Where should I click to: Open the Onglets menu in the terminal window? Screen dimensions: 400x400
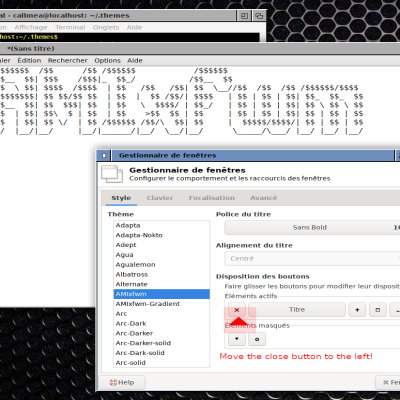(106, 27)
